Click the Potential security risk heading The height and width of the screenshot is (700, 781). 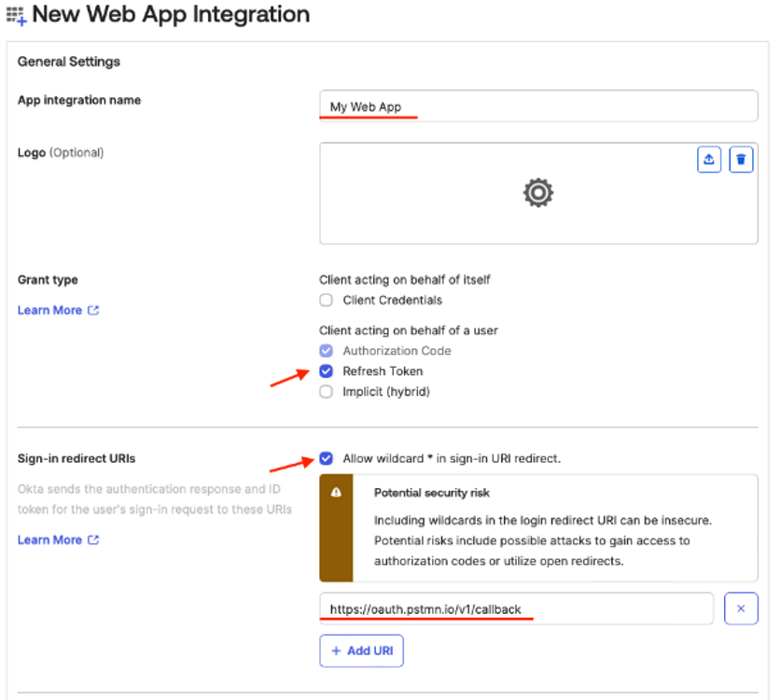click(431, 493)
